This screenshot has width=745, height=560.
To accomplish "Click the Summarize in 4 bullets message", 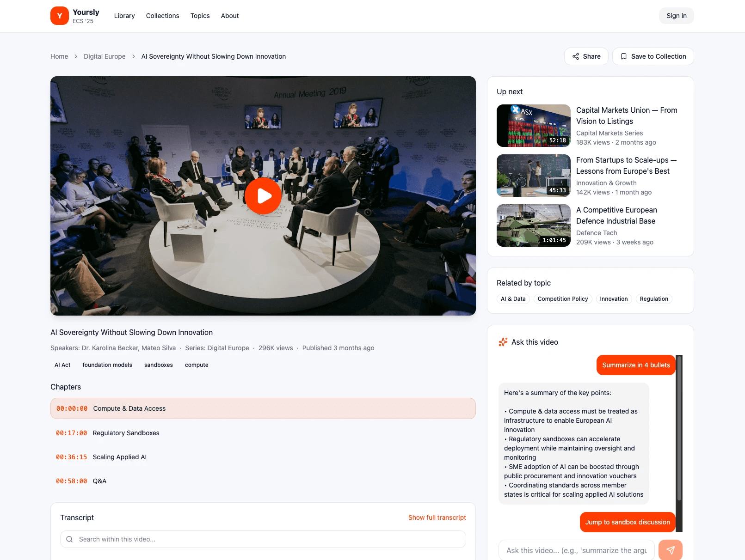I will (x=636, y=365).
